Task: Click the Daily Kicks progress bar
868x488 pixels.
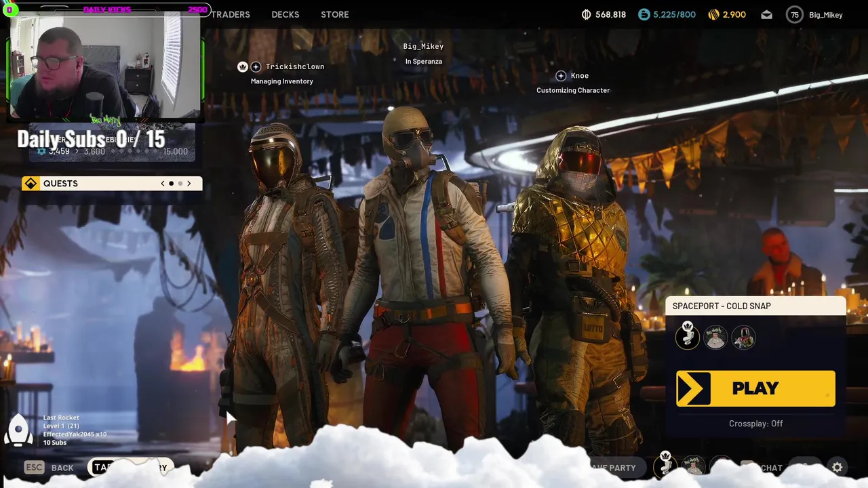Action: click(108, 9)
